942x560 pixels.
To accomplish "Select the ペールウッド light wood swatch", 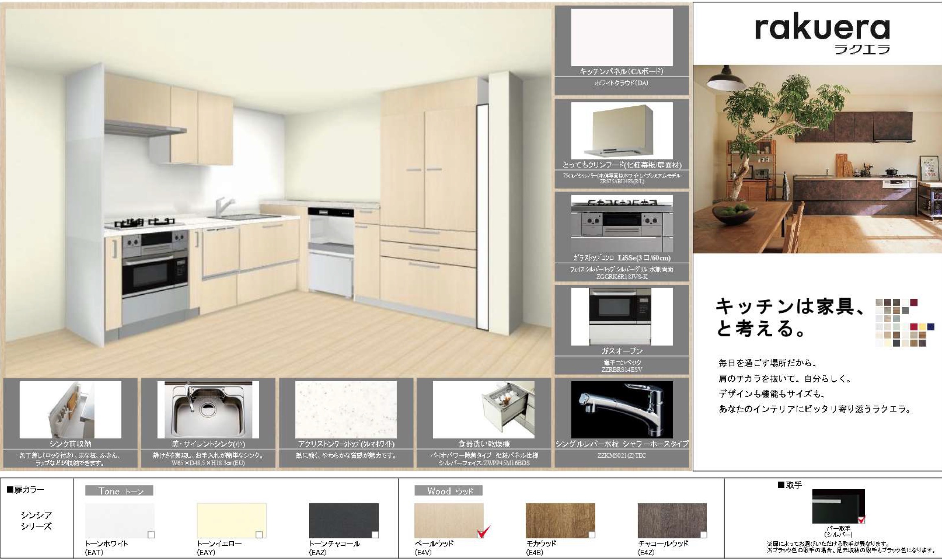I will click(x=449, y=521).
